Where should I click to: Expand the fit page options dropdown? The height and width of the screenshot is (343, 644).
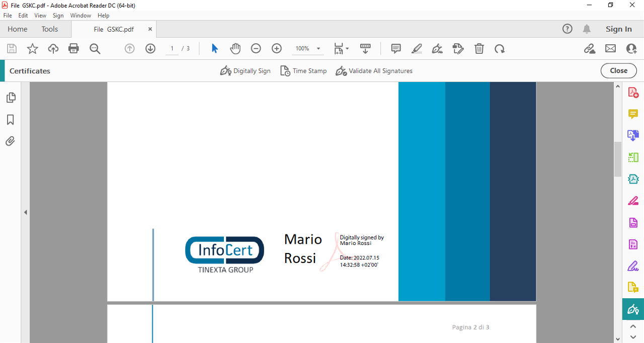pos(347,49)
